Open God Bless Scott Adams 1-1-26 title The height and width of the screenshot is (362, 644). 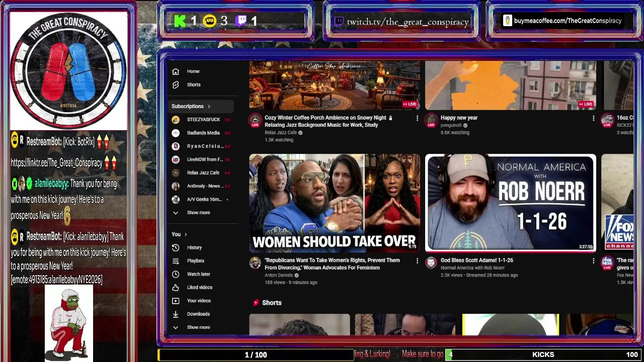[477, 260]
